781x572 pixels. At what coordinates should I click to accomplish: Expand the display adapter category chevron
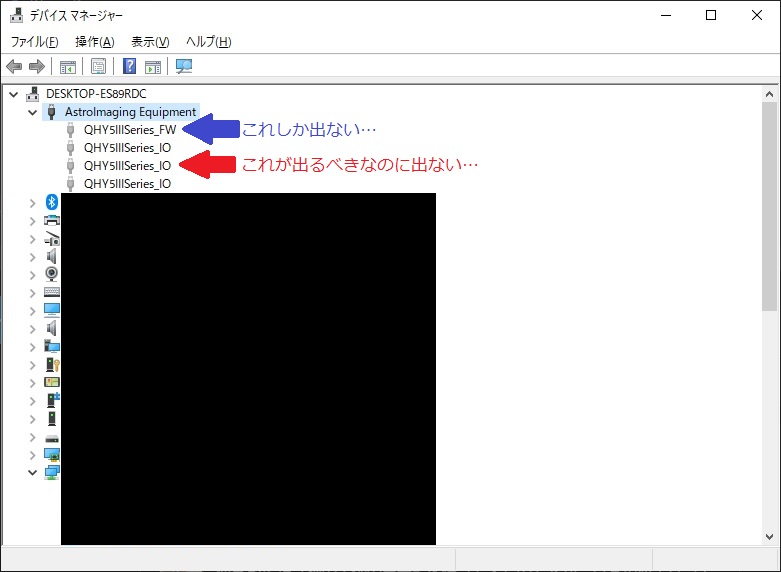tap(33, 455)
